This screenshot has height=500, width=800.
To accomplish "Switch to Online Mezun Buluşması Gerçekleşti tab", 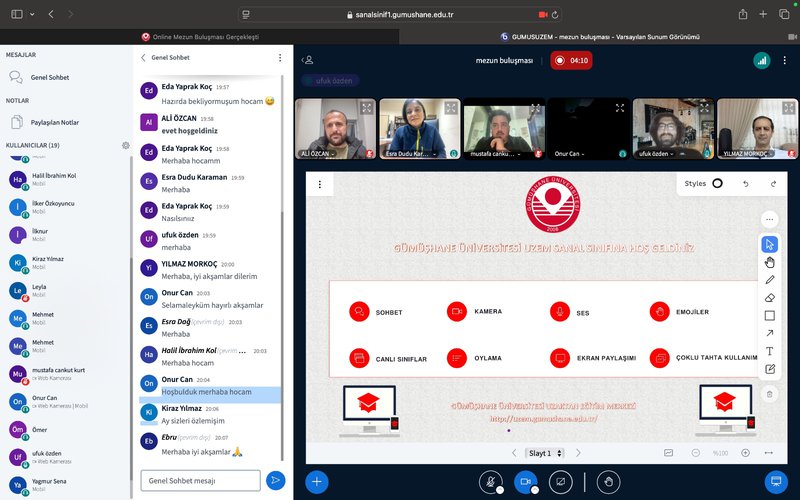I will click(200, 37).
